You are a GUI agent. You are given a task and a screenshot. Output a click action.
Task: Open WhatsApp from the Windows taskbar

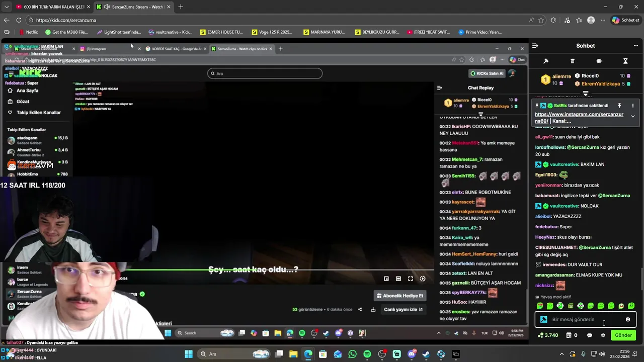352,354
